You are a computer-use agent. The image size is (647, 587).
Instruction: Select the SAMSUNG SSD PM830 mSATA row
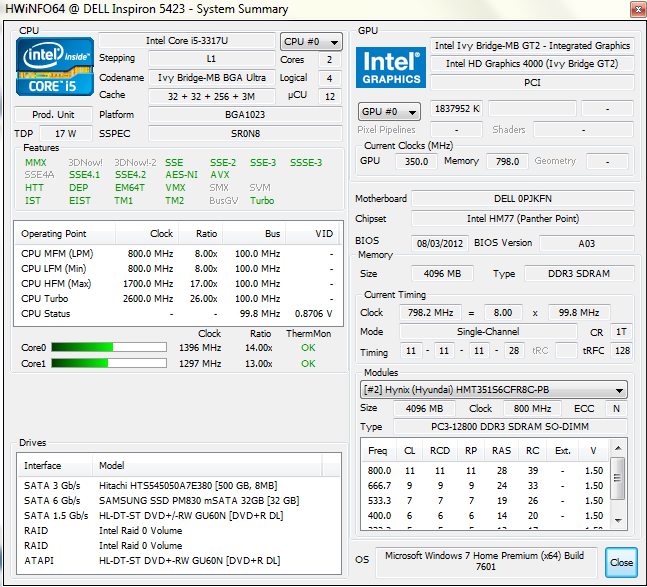click(179, 500)
